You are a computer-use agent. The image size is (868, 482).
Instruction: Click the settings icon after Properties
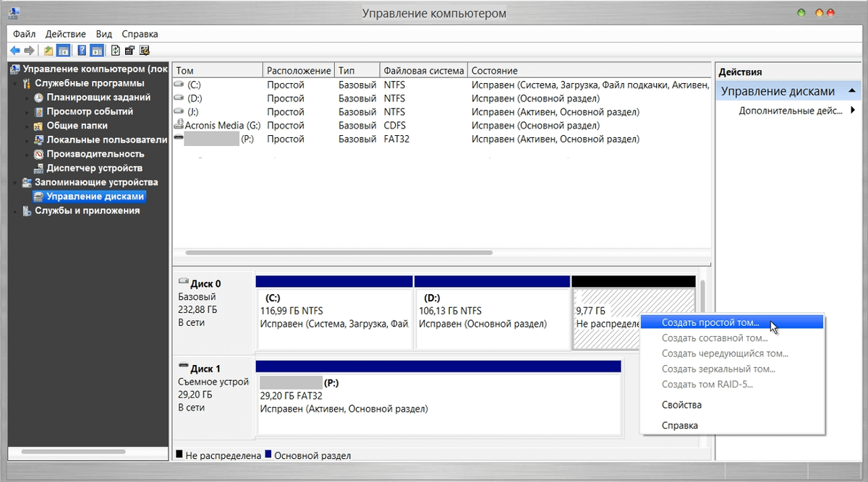[144, 51]
